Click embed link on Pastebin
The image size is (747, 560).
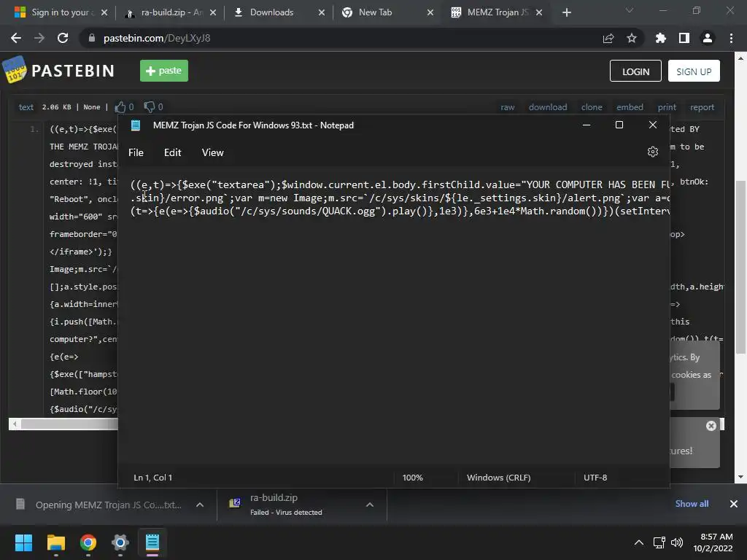[630, 107]
